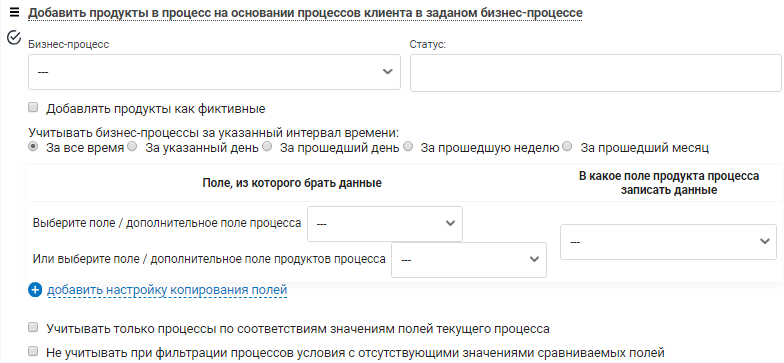
Task: Click the hamburger menu icon beside the title
Action: tap(14, 12)
